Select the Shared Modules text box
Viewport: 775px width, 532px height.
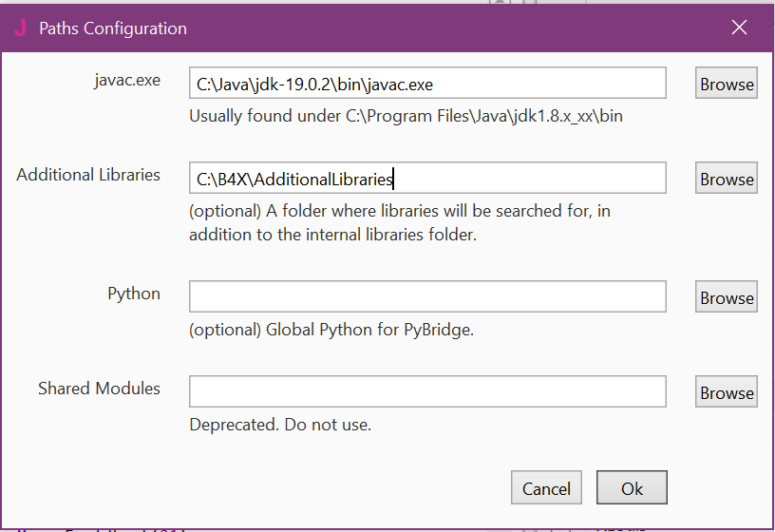click(427, 392)
